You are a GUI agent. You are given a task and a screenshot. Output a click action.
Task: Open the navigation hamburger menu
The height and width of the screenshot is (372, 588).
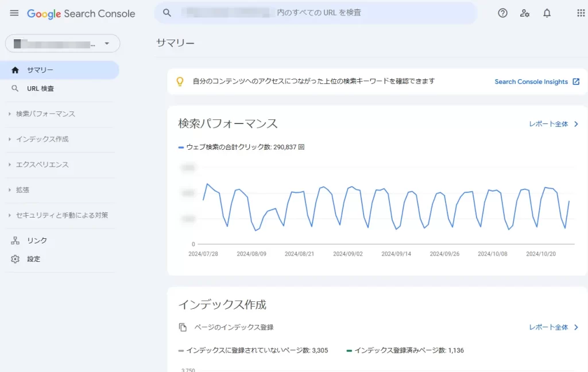(14, 13)
